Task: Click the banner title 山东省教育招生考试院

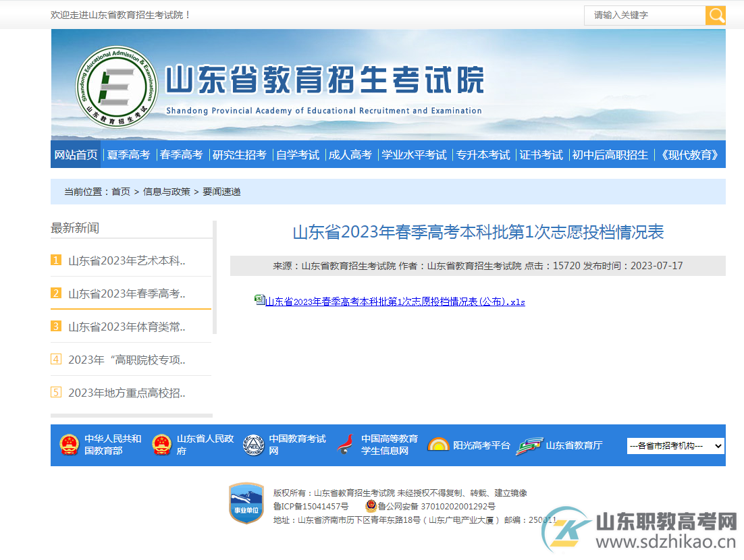Action: click(325, 80)
